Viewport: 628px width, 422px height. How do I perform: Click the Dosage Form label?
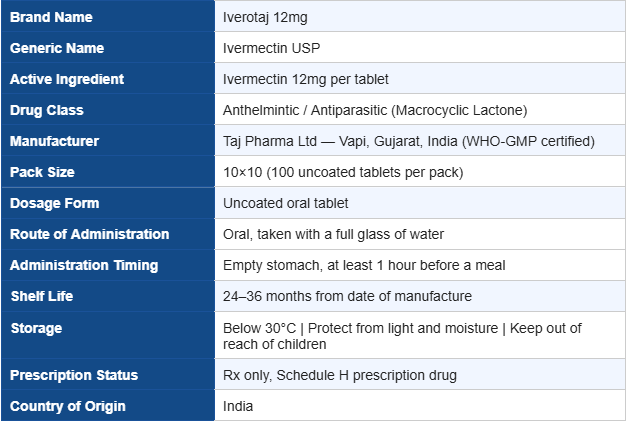[x=54, y=203]
